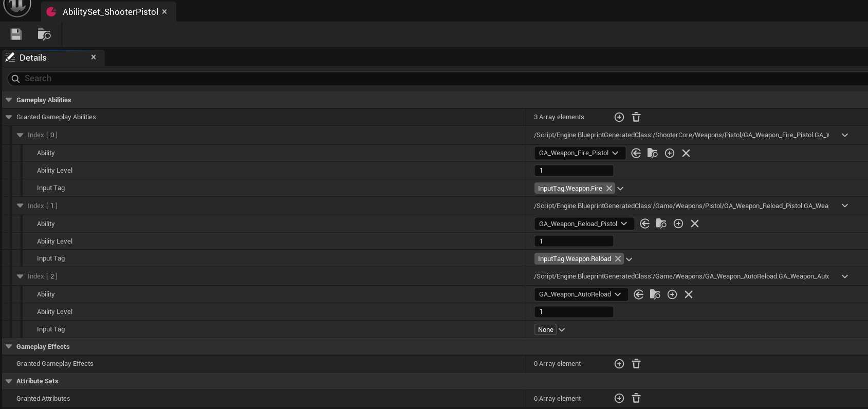This screenshot has width=868, height=409.
Task: Browse to GA_Weapon_Reload_Pistol in Content Browser
Action: pyautogui.click(x=661, y=224)
